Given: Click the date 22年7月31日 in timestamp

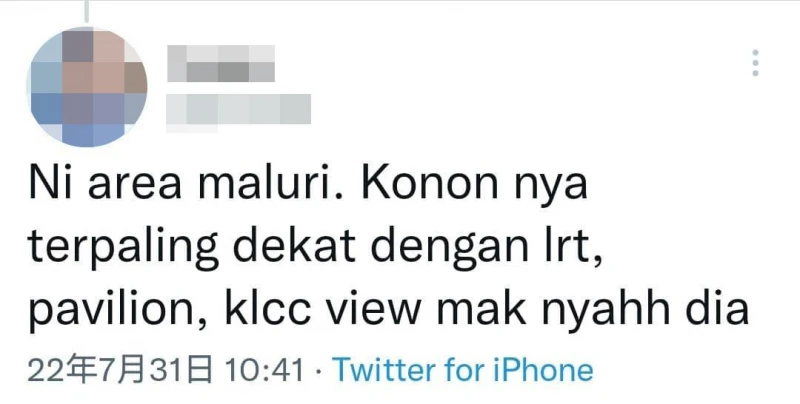Looking at the screenshot, I should 120,370.
